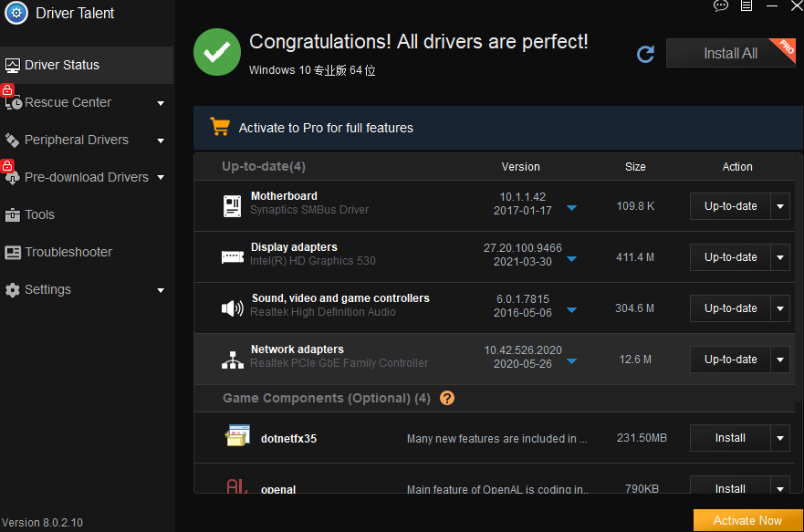804x532 pixels.
Task: Expand the Settings sidebar arrow
Action: tap(161, 290)
